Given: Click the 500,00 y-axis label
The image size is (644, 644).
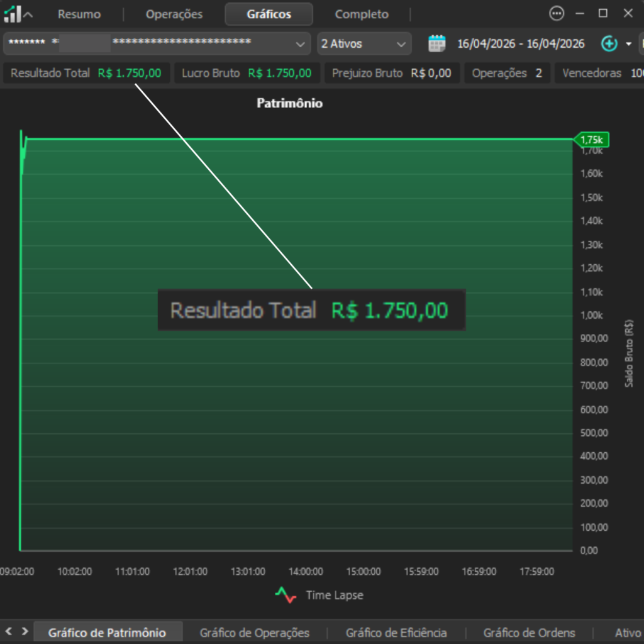Looking at the screenshot, I should coord(594,433).
